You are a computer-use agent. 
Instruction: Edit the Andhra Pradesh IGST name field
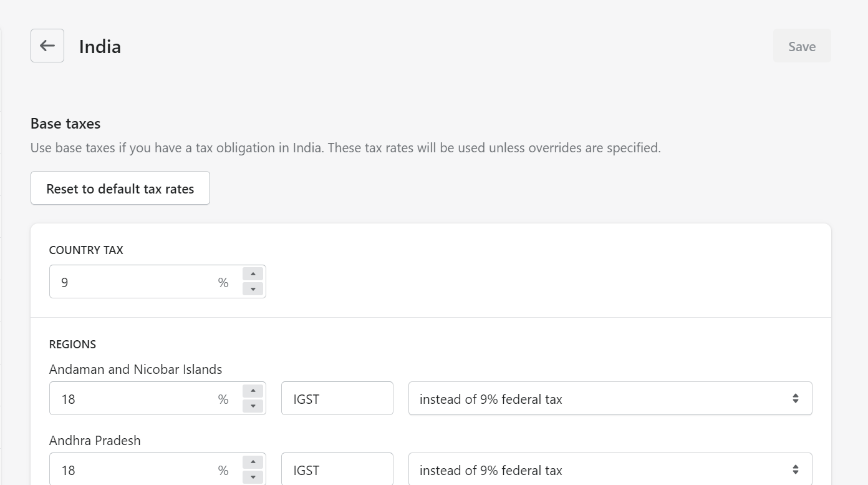point(337,469)
